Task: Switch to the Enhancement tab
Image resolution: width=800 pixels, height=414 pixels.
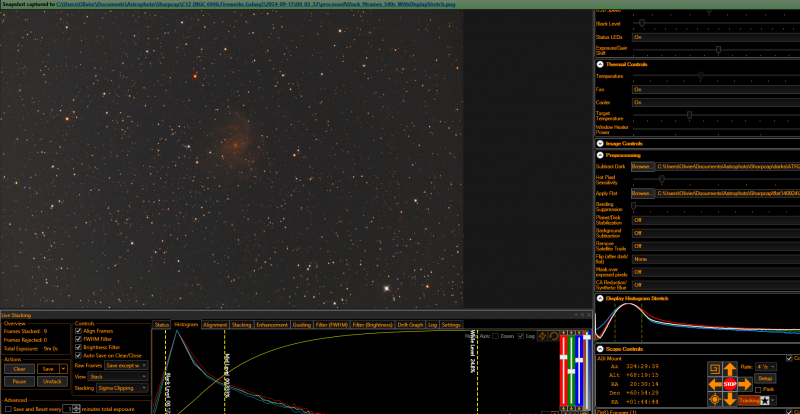Action: (272, 325)
